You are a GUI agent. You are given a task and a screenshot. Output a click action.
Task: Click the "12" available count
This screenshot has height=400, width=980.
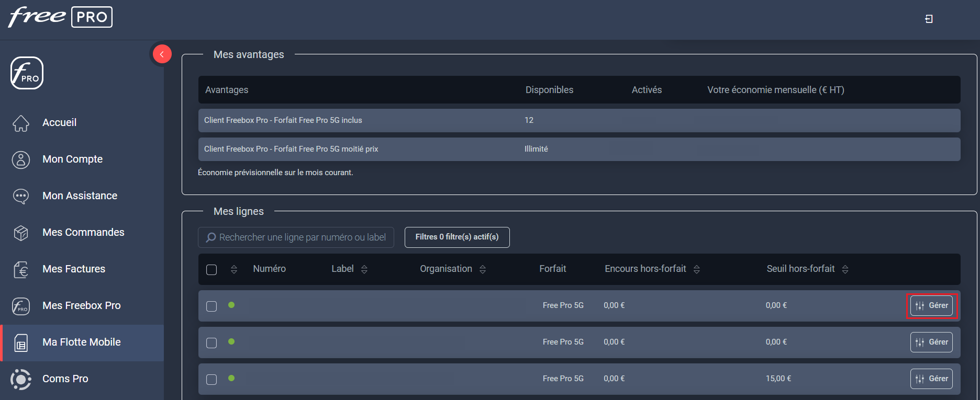click(529, 120)
